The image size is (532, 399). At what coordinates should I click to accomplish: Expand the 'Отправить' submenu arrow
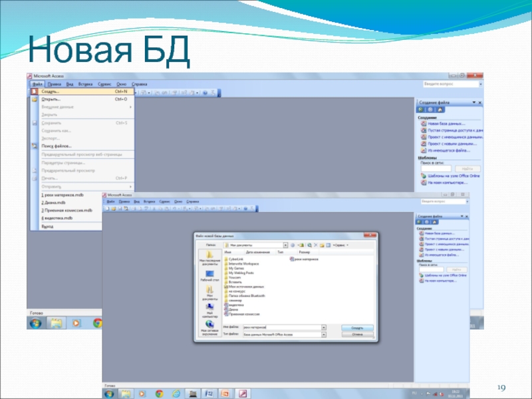(x=130, y=187)
